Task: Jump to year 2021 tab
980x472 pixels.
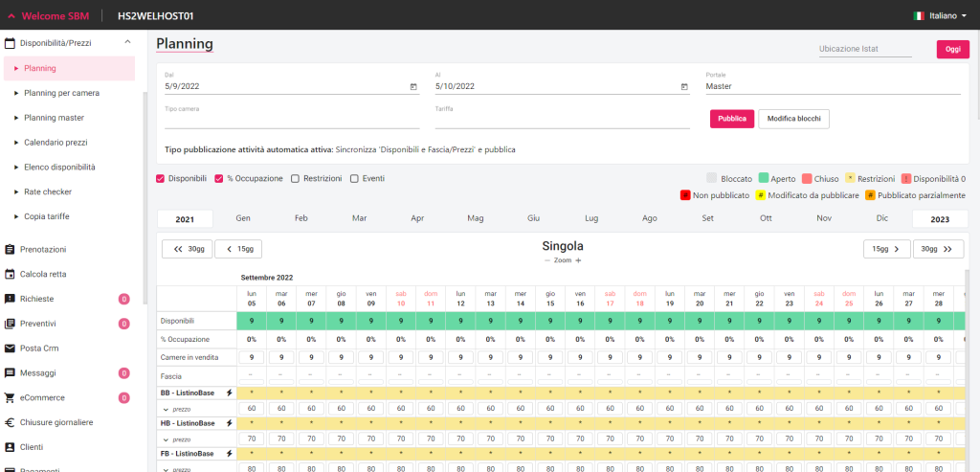Action: click(185, 219)
